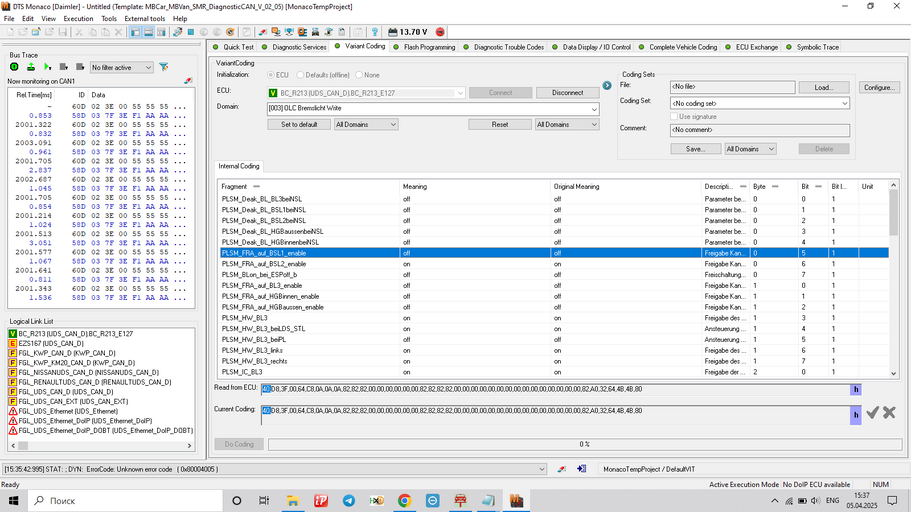Switch to the Diagnostic Trouble Codes tab
Screen dimensions: 911x512
[x=508, y=47]
